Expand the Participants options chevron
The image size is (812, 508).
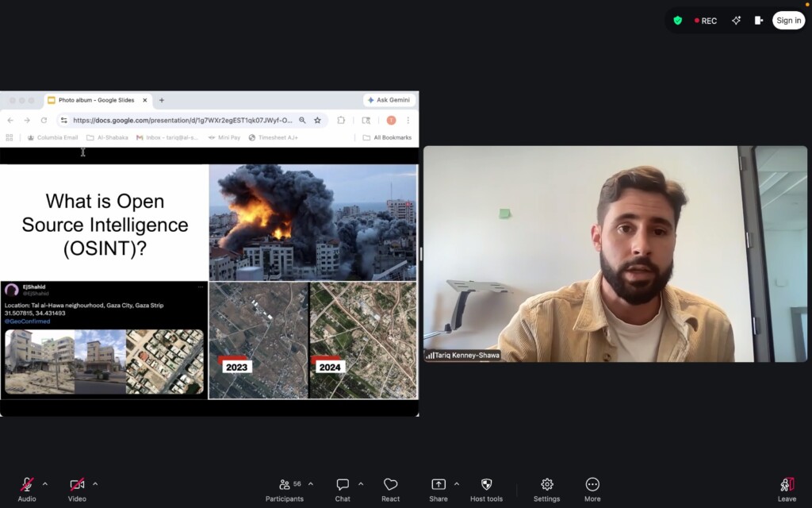pos(310,483)
